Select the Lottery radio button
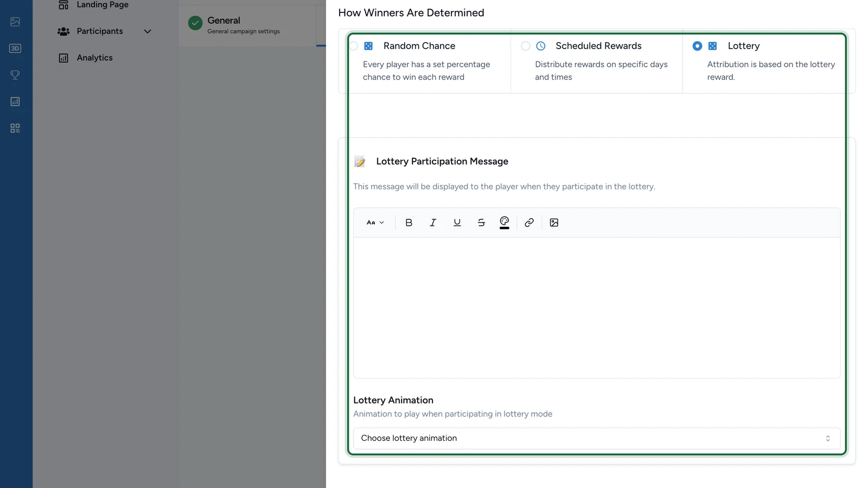The image size is (868, 488). [697, 46]
